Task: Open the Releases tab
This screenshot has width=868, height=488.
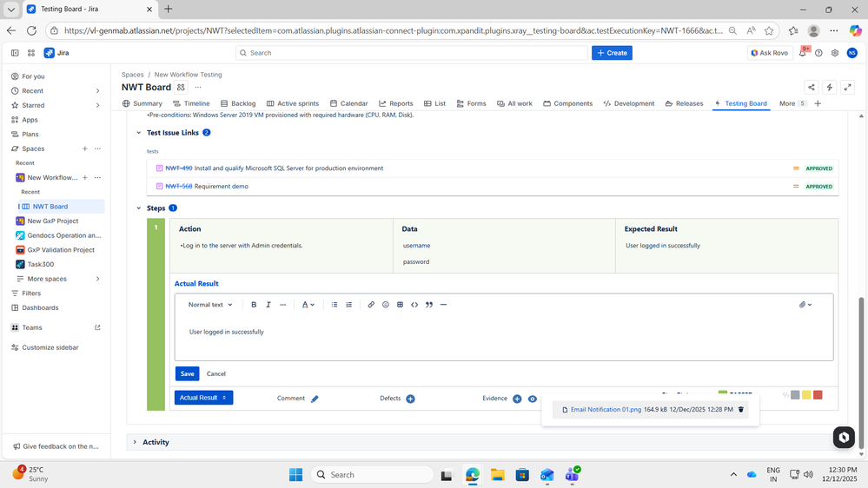Action: coord(684,103)
